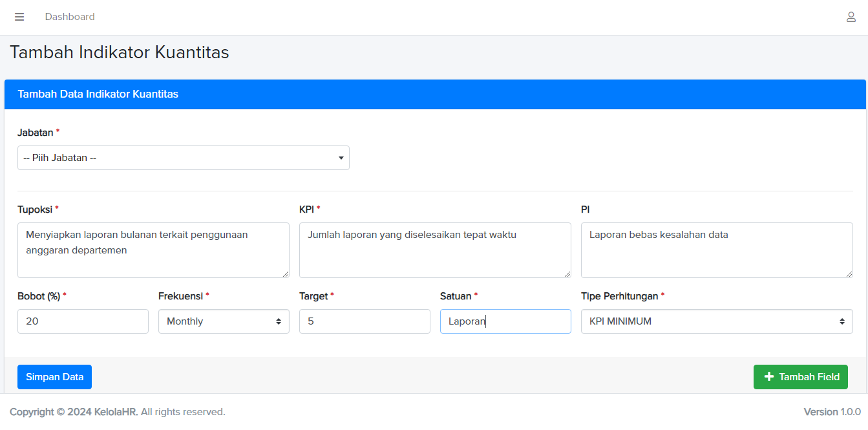Click the Bobot (%) input field
The width and height of the screenshot is (868, 430).
(x=83, y=321)
